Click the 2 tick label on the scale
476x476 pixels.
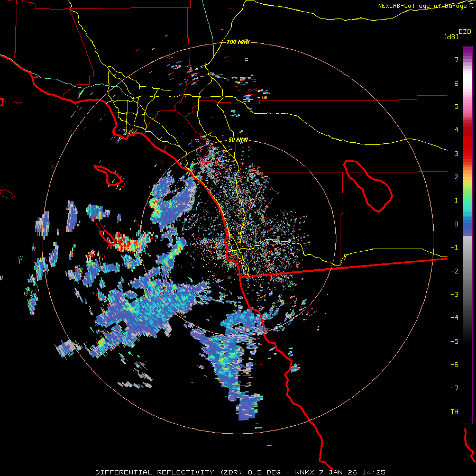coord(456,177)
